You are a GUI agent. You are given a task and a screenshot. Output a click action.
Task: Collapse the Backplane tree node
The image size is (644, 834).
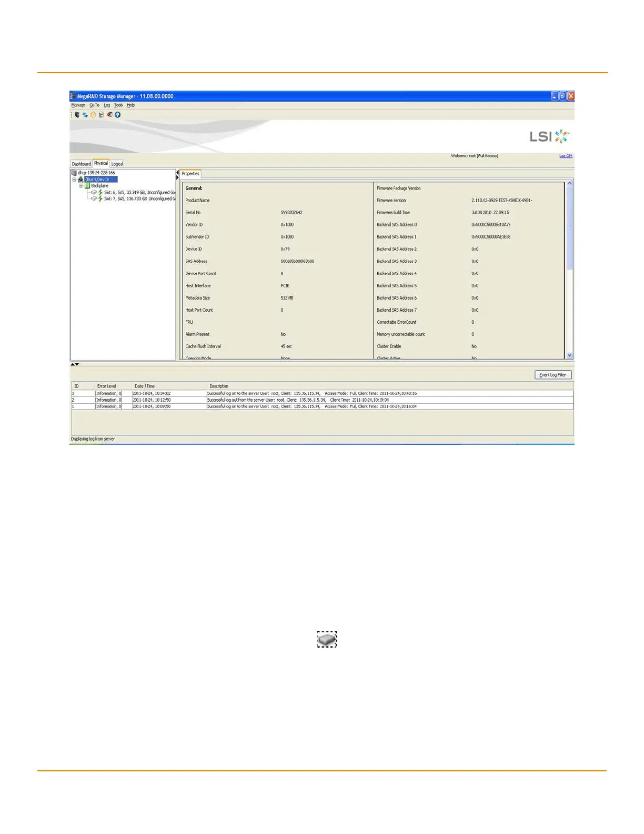(x=81, y=186)
